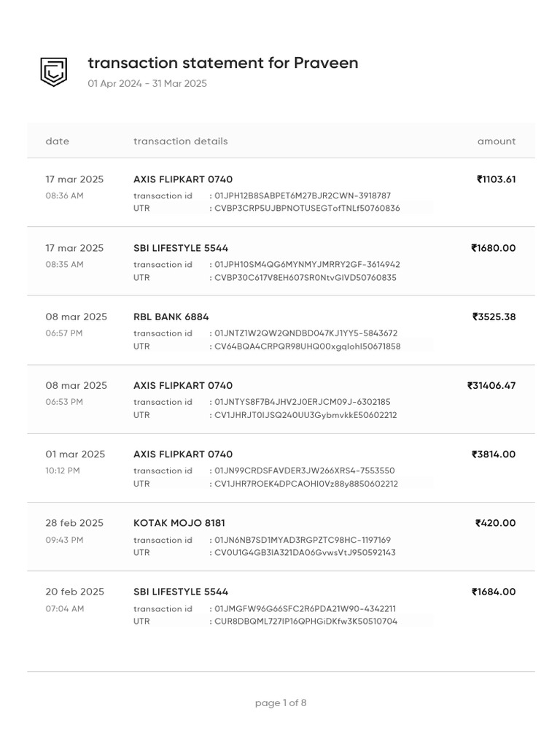Click the ₹420.00 amount
560x747 pixels.
495,522
